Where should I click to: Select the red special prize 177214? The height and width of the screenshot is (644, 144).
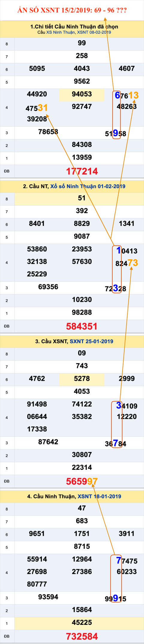82,171
